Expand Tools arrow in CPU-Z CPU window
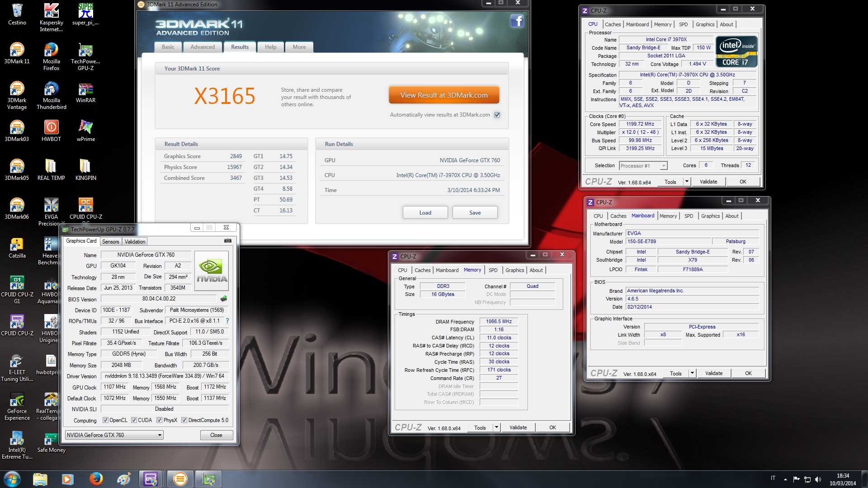The height and width of the screenshot is (488, 868). pyautogui.click(x=687, y=182)
